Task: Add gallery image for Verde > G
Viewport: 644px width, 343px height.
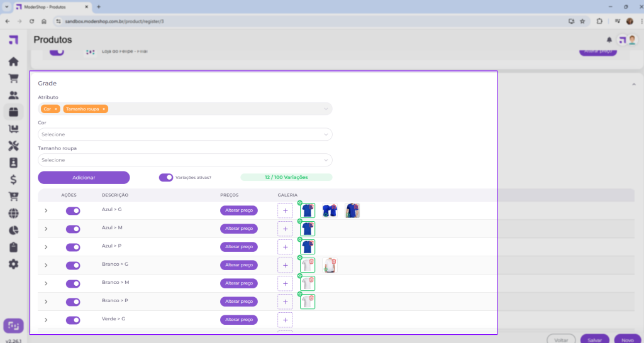Action: 285,320
